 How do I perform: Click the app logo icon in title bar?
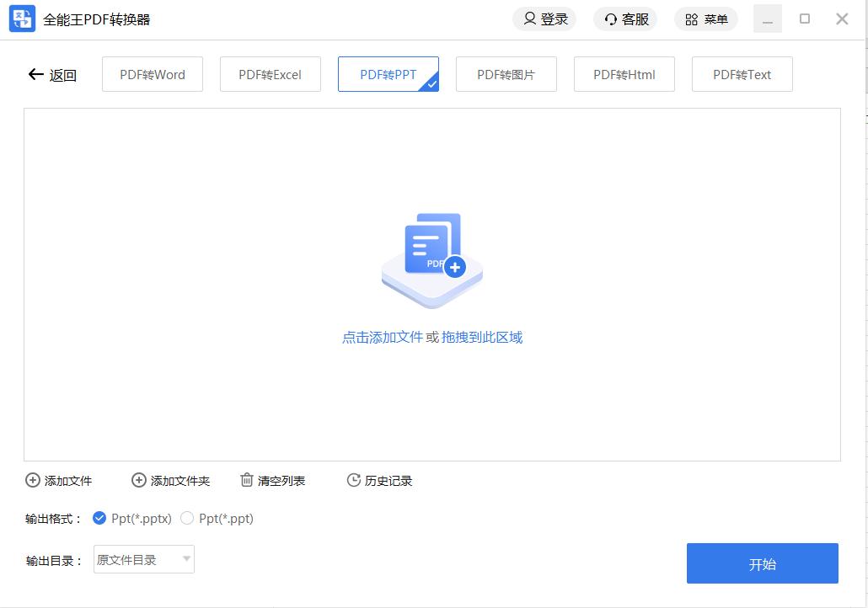coord(22,19)
